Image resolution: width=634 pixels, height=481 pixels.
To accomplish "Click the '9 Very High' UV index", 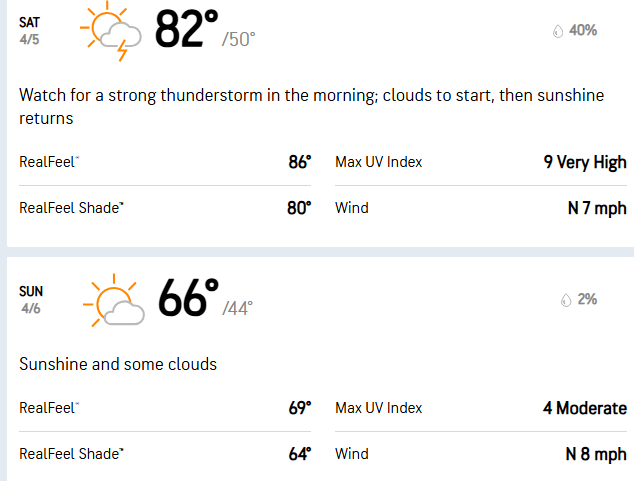I will pos(585,162).
